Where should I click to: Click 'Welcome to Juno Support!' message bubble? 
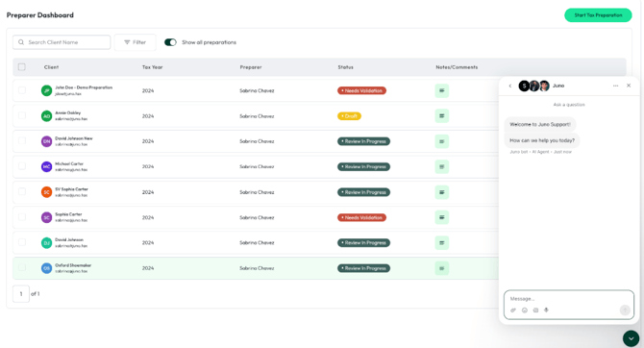(540, 124)
